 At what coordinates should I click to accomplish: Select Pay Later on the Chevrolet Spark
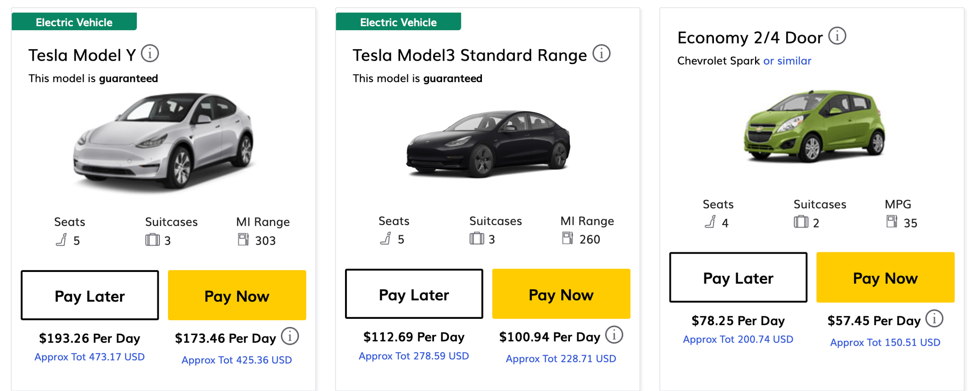click(x=738, y=278)
